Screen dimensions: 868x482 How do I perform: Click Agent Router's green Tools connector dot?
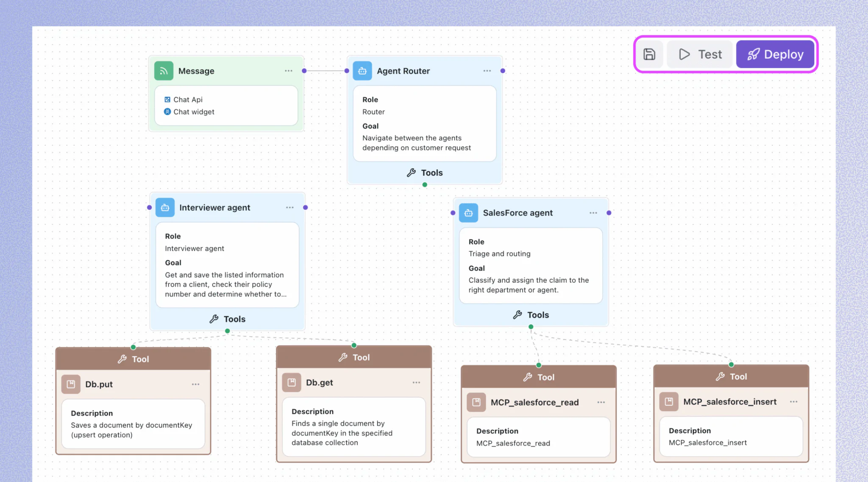pyautogui.click(x=425, y=185)
